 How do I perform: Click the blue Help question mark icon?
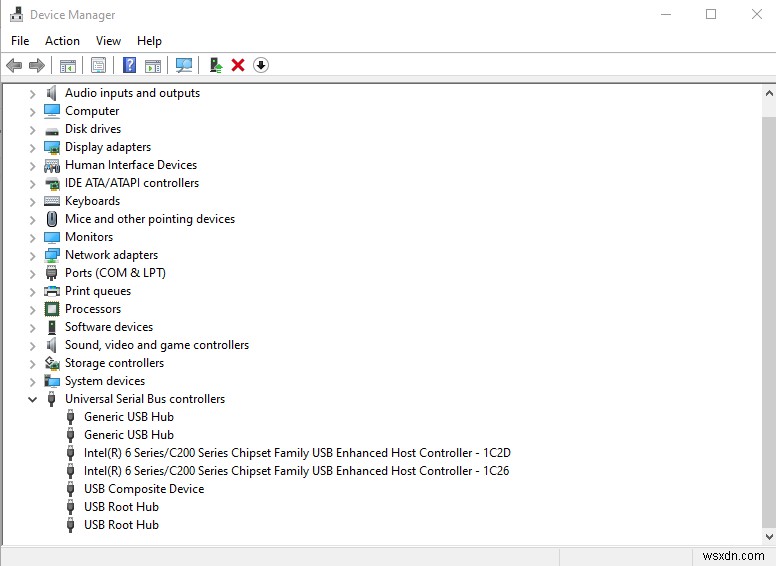(x=129, y=65)
